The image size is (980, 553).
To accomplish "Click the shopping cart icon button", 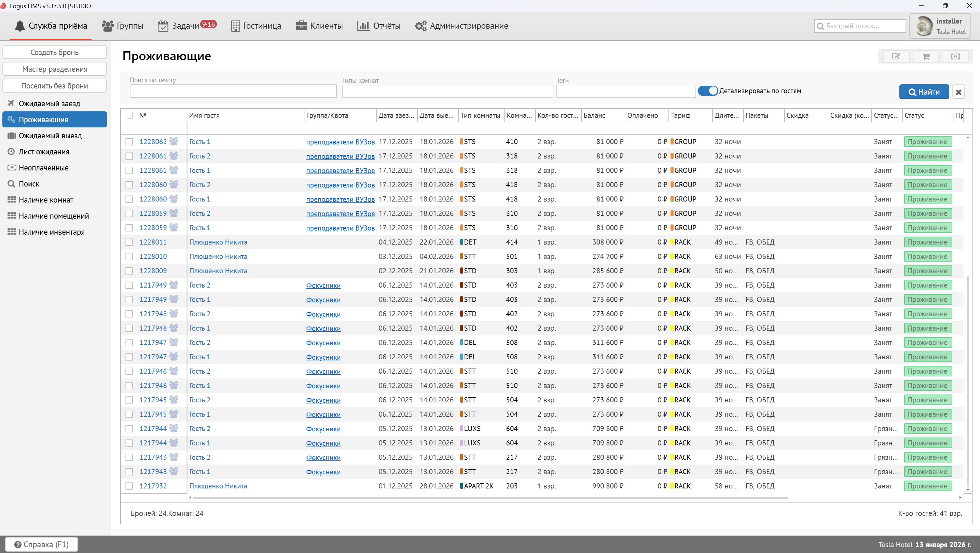I will pos(926,56).
